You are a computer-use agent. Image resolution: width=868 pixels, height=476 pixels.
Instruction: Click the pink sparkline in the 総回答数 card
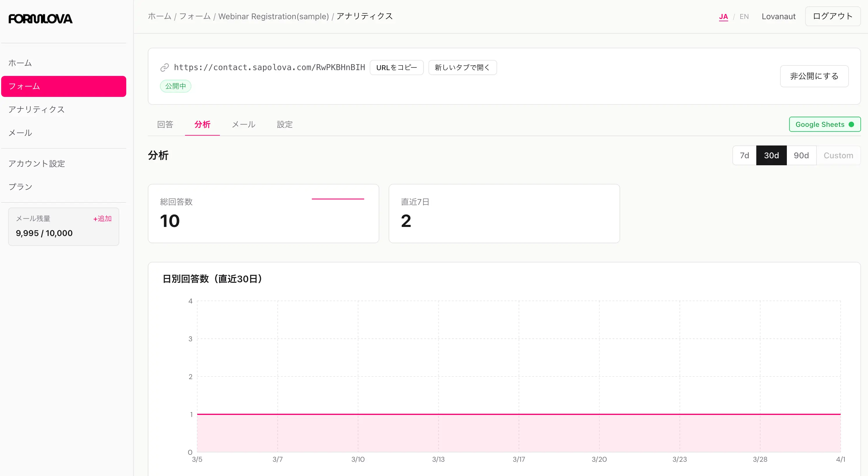pyautogui.click(x=338, y=199)
